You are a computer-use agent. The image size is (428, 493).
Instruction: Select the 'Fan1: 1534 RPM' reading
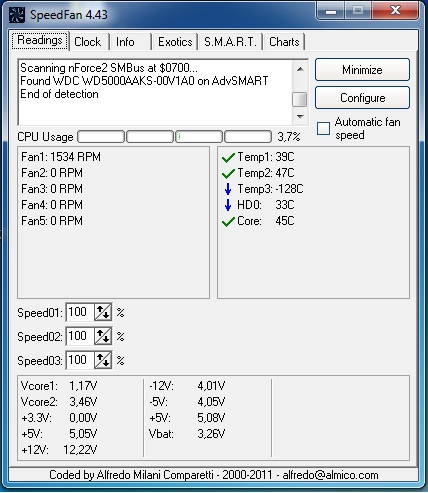[x=61, y=157]
